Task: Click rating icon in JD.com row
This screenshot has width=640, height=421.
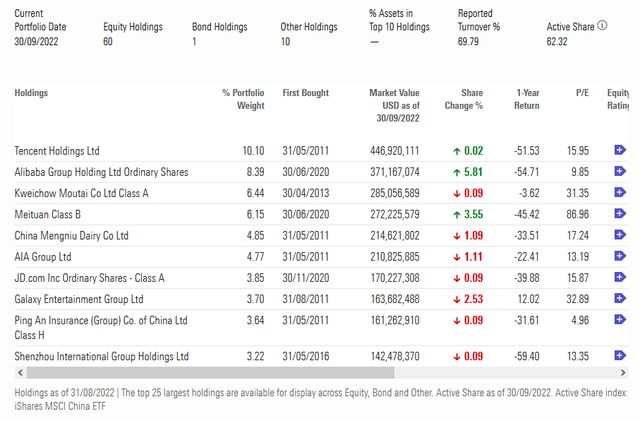Action: 620,277
